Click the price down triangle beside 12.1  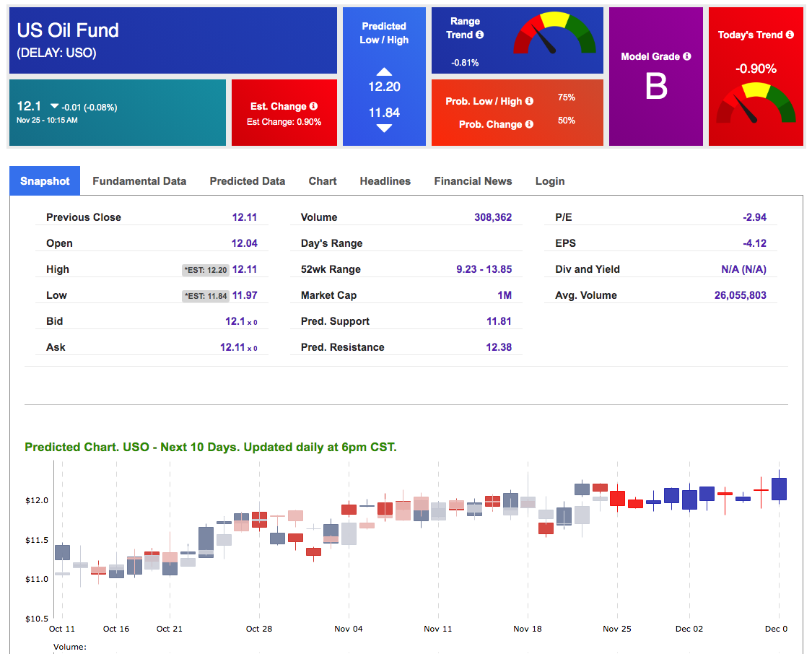point(54,106)
